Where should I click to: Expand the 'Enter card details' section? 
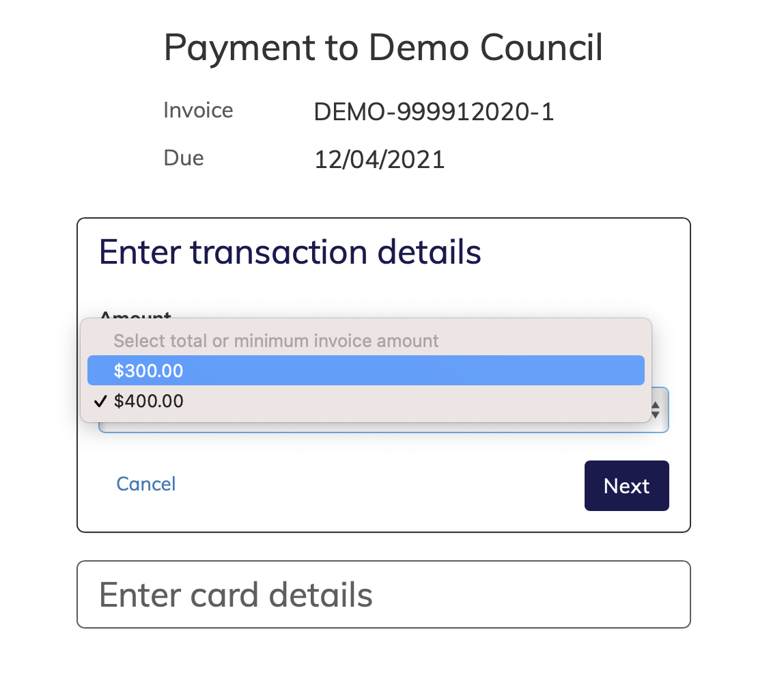pos(384,594)
